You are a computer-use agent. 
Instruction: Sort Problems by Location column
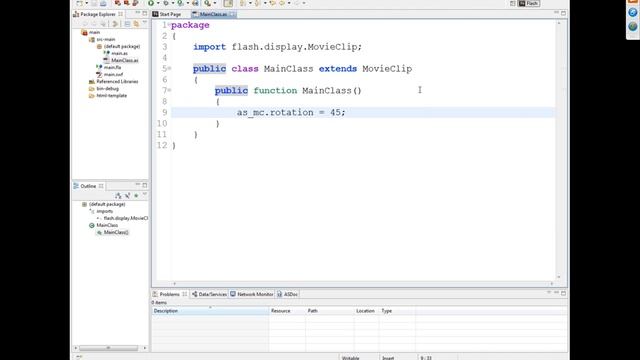[367, 311]
